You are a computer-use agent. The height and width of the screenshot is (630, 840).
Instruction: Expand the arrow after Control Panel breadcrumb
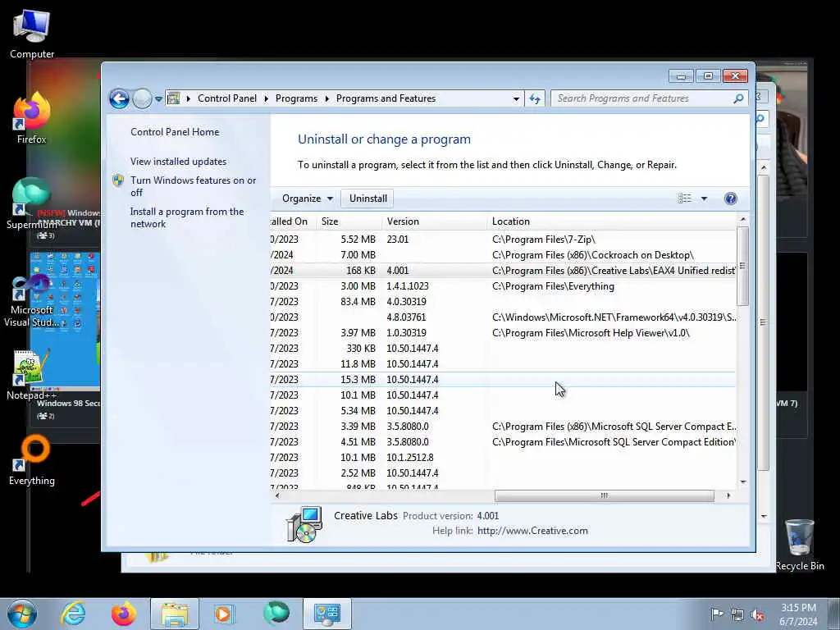pyautogui.click(x=267, y=98)
